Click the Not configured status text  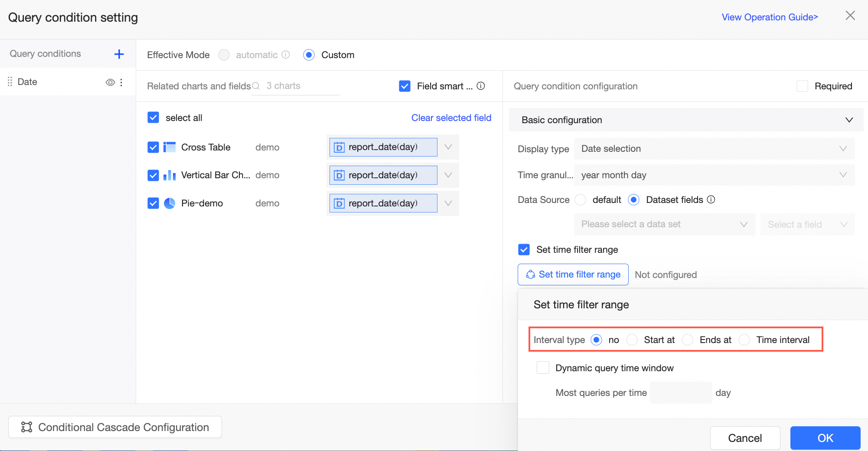[666, 275]
